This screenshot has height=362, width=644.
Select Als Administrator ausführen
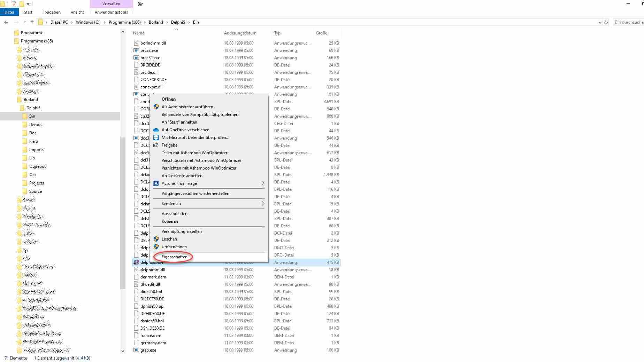209,107
